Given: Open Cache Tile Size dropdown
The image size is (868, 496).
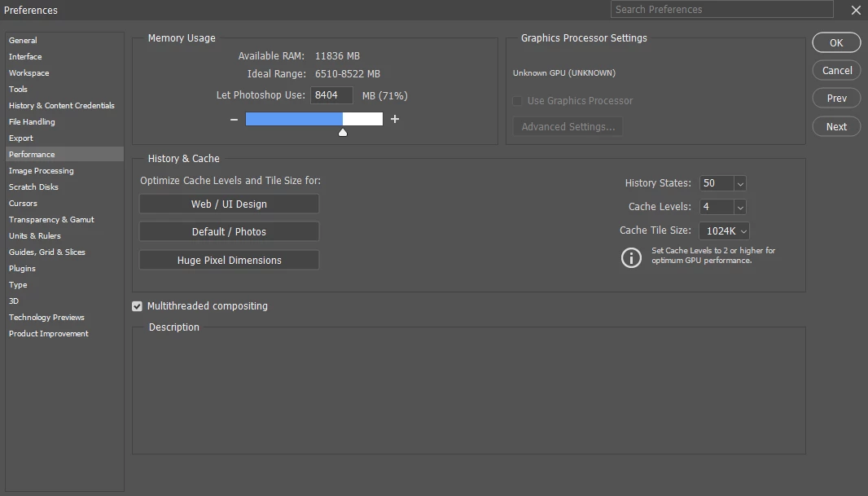Looking at the screenshot, I should pyautogui.click(x=724, y=230).
